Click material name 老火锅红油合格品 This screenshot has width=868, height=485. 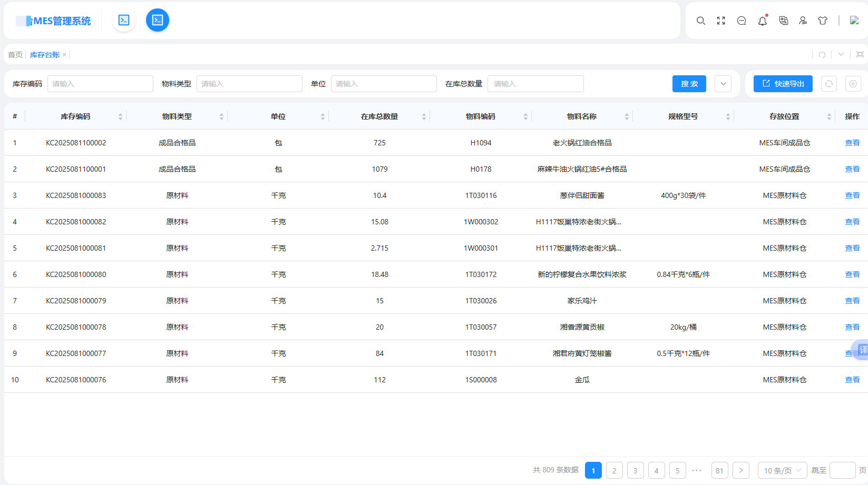(582, 143)
